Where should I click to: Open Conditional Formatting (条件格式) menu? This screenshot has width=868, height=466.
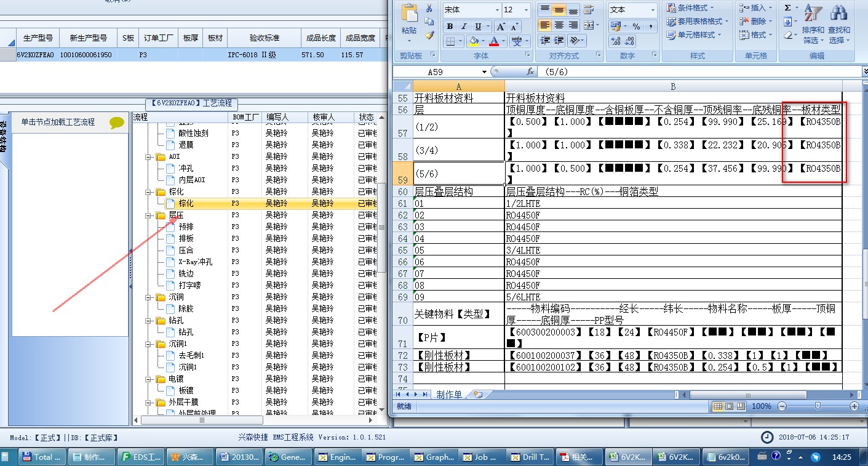click(691, 8)
